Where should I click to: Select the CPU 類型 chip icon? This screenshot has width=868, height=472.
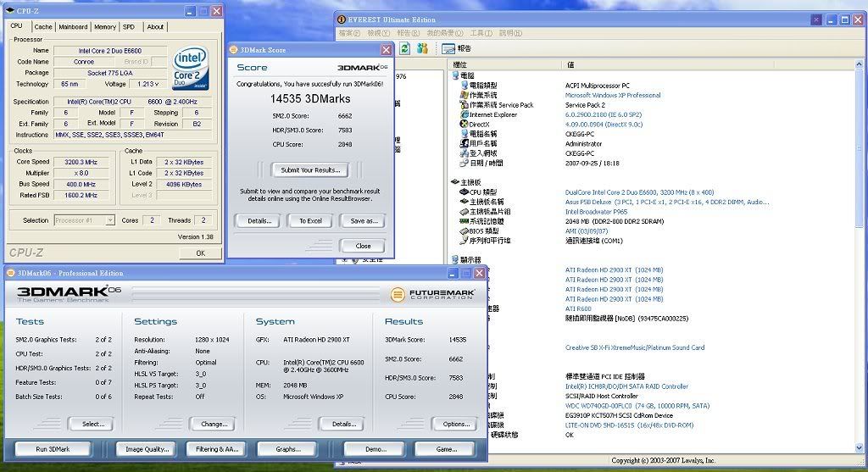[x=465, y=192]
